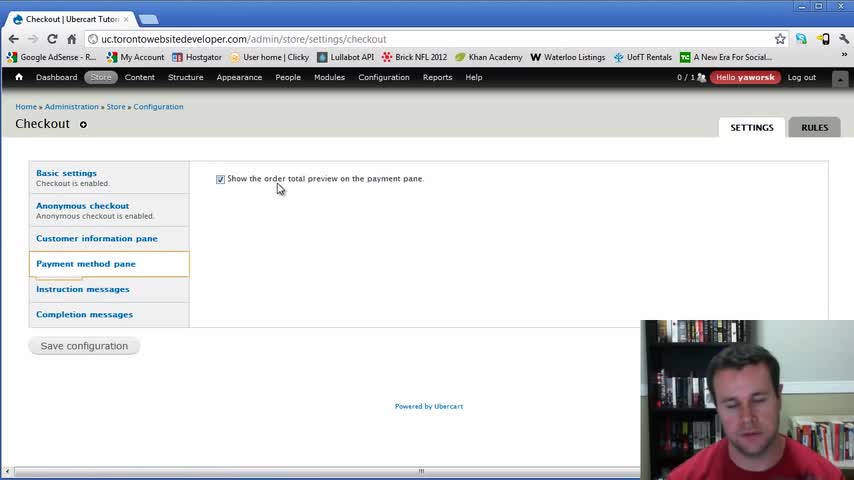Screen dimensions: 854x480
Task: Log out of the site
Action: 802,77
